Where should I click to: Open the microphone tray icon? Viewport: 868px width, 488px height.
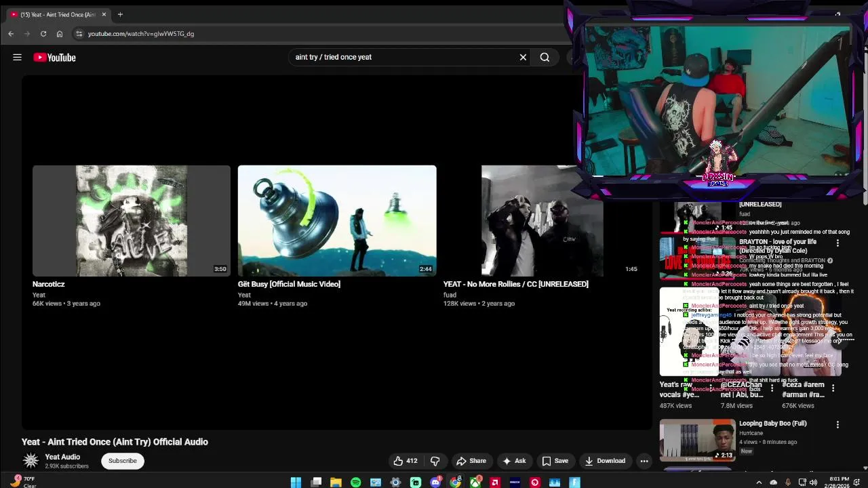[788, 483]
